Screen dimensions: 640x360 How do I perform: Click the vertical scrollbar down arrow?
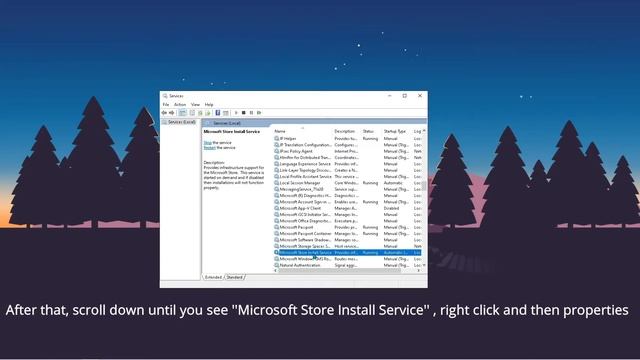(x=424, y=265)
